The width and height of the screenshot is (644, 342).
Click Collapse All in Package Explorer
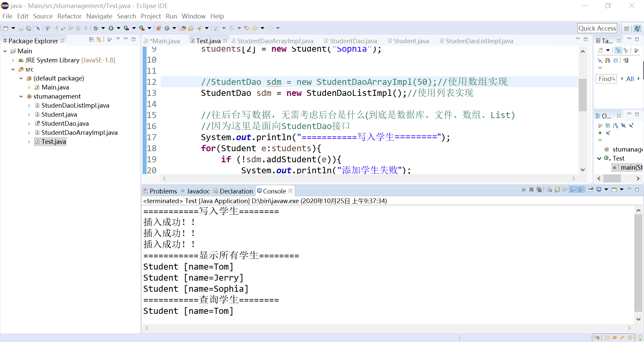click(91, 40)
